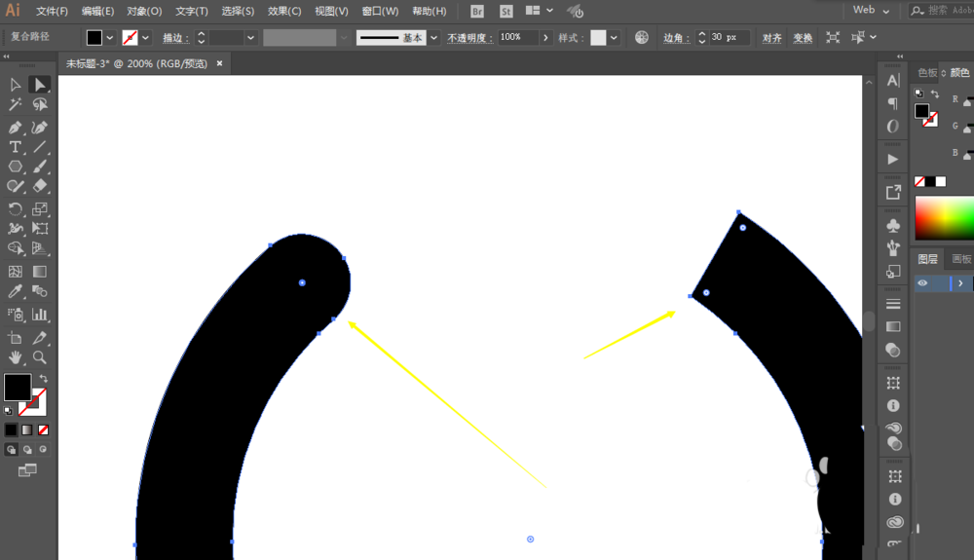Screen dimensions: 974x560
Task: Select the Polygon shape tool
Action: (16, 167)
